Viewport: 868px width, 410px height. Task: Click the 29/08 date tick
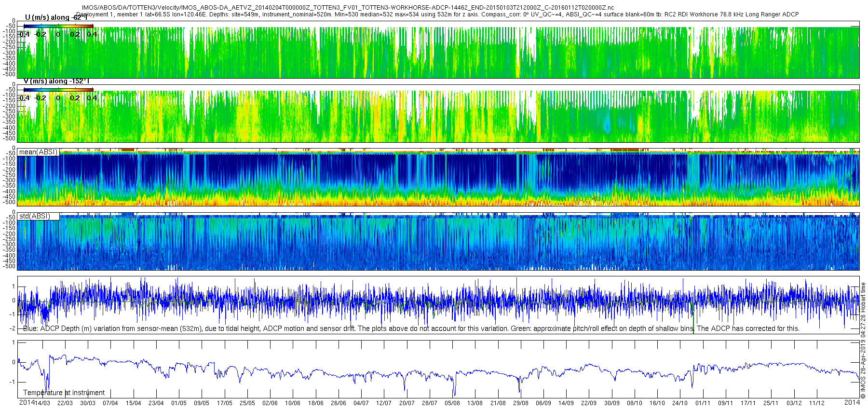[x=521, y=403]
